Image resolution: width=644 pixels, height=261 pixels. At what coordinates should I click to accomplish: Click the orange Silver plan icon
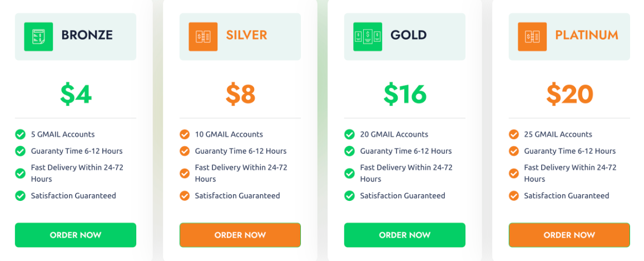(x=203, y=37)
